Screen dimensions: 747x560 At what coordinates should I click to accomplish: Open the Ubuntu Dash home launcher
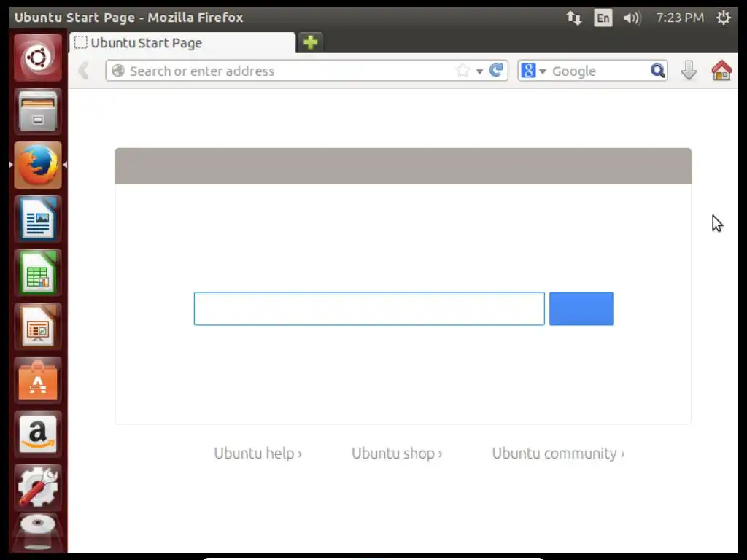[38, 58]
